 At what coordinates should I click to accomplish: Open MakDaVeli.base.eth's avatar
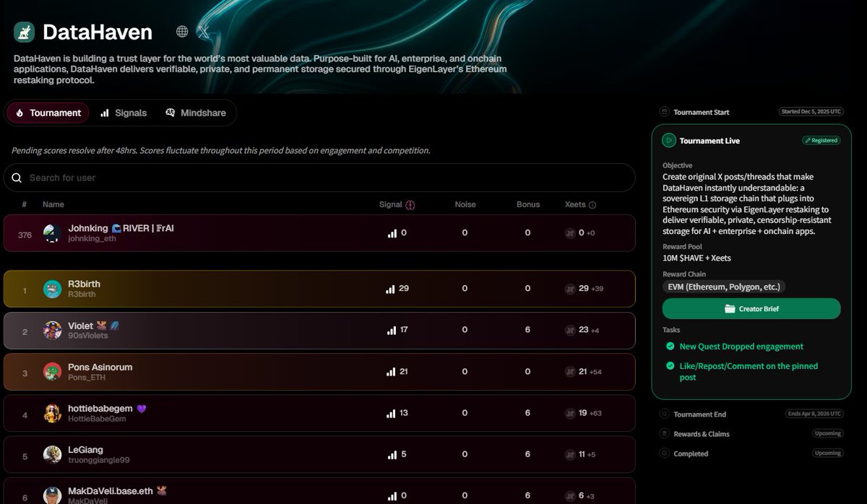click(x=52, y=496)
